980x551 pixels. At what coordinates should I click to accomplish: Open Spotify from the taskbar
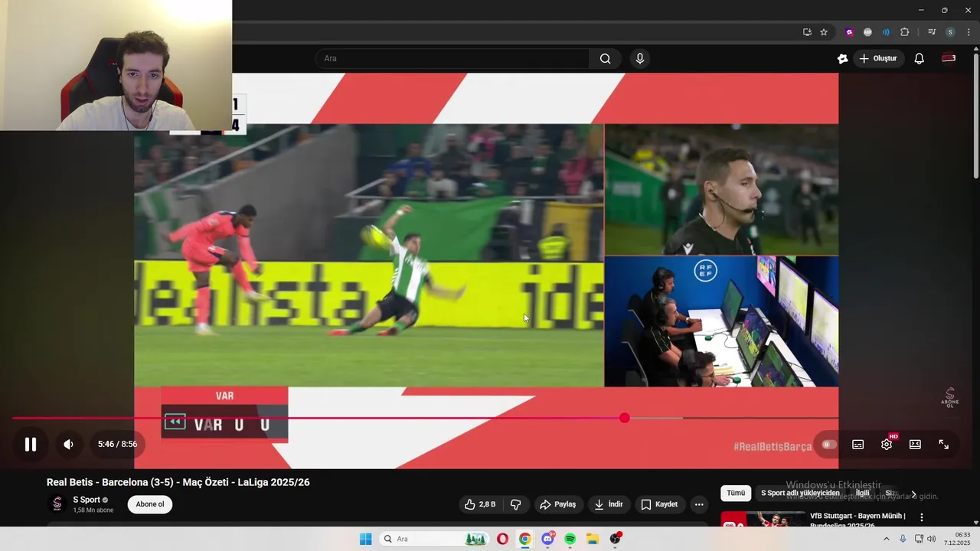click(x=570, y=539)
